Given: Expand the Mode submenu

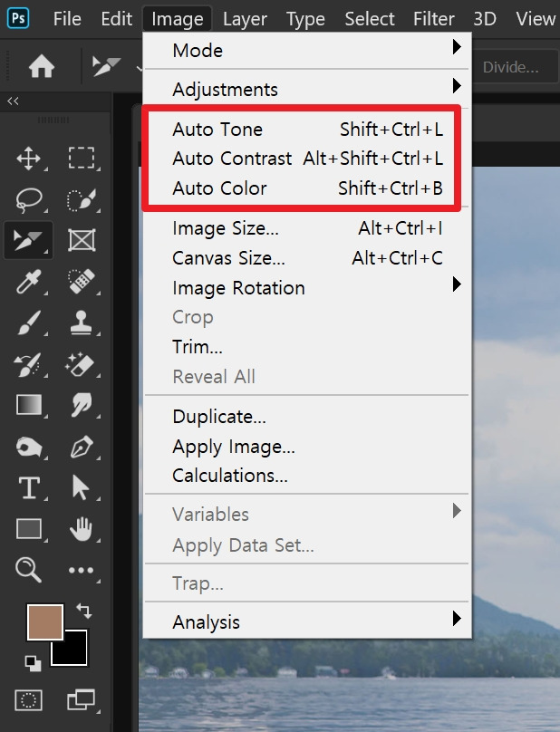Looking at the screenshot, I should [x=306, y=50].
